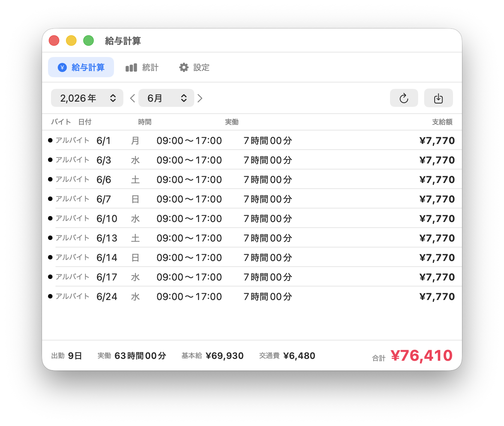Click the 09:00〜17:00 time in the 6/24 row

tap(189, 297)
